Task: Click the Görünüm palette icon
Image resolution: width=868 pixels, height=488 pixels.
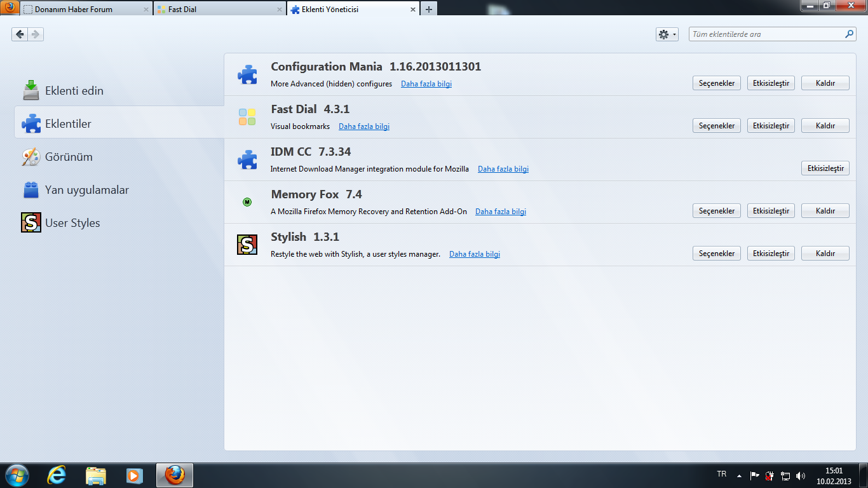Action: [x=31, y=157]
